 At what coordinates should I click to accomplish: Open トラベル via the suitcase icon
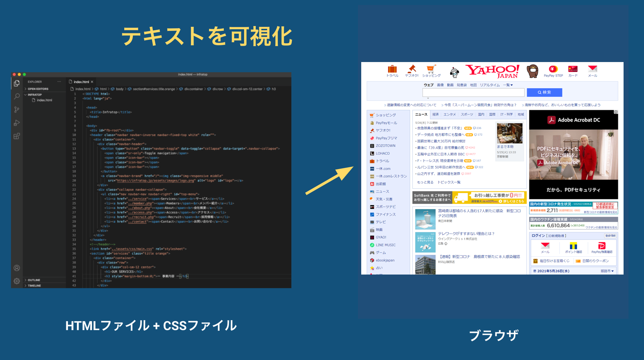[392, 69]
